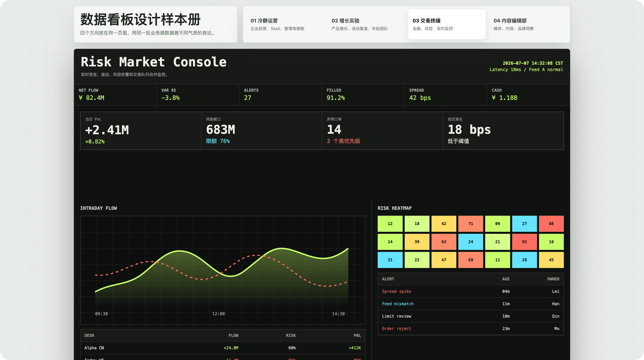Click the VAR 95 -3.8% metric
The width and height of the screenshot is (644, 360).
(x=198, y=94)
